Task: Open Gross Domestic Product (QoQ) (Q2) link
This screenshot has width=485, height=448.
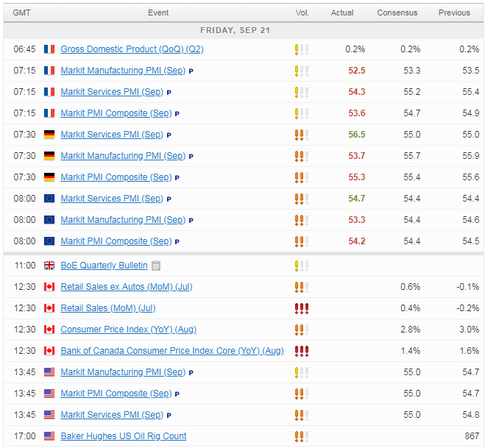Action: point(132,49)
